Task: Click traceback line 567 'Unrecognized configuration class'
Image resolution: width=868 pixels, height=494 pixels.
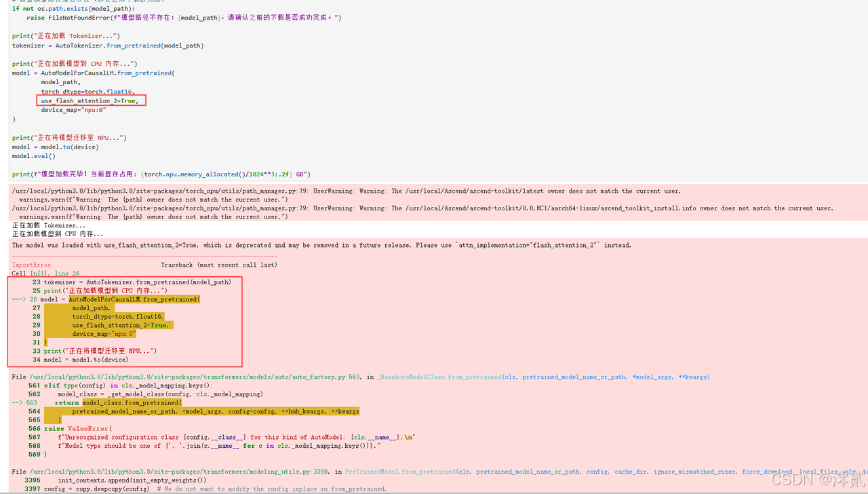Action: (x=221, y=437)
